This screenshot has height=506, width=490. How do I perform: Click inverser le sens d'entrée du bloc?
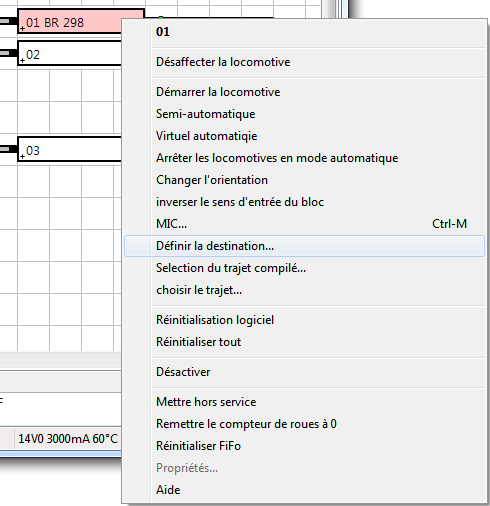click(304, 202)
